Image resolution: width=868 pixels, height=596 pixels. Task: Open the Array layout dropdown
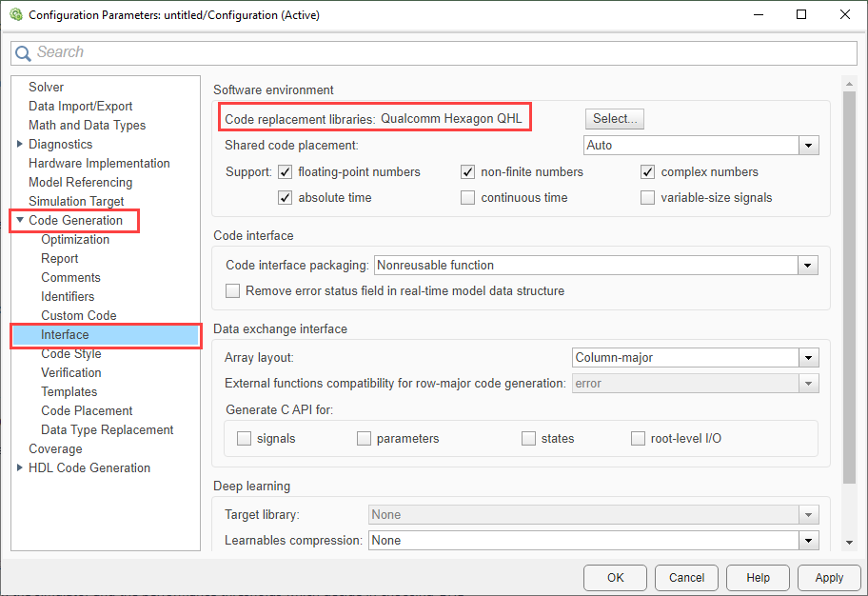[x=808, y=358]
